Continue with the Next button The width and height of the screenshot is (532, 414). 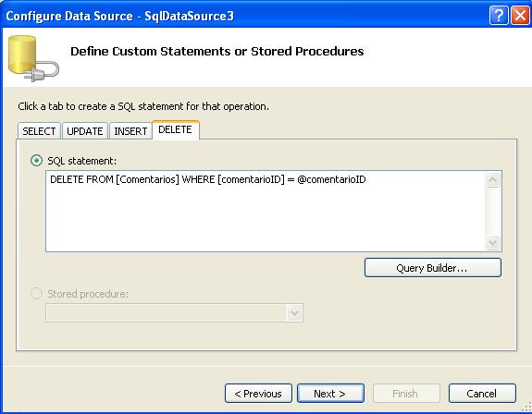330,394
